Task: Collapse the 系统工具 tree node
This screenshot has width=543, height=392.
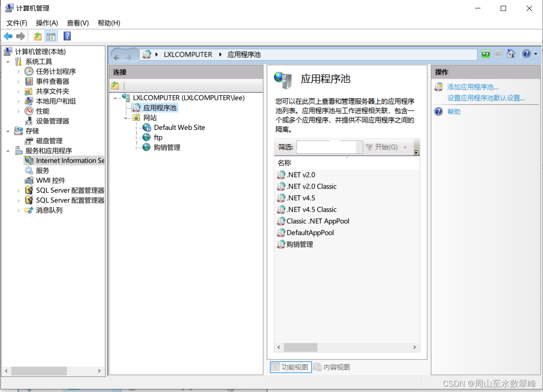Action: [x=8, y=62]
